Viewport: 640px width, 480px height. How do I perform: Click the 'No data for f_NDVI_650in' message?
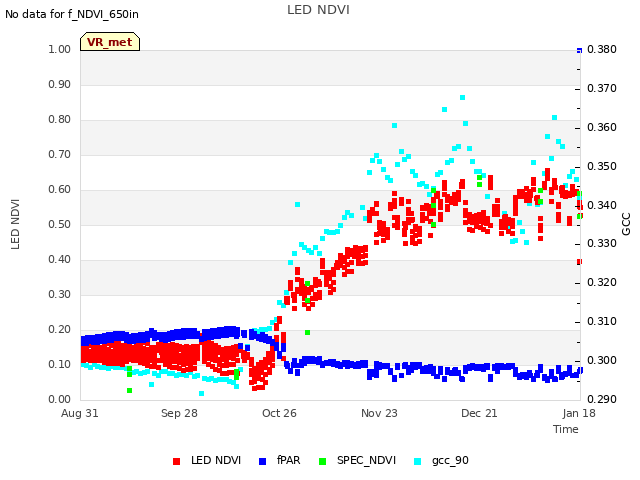click(x=72, y=14)
